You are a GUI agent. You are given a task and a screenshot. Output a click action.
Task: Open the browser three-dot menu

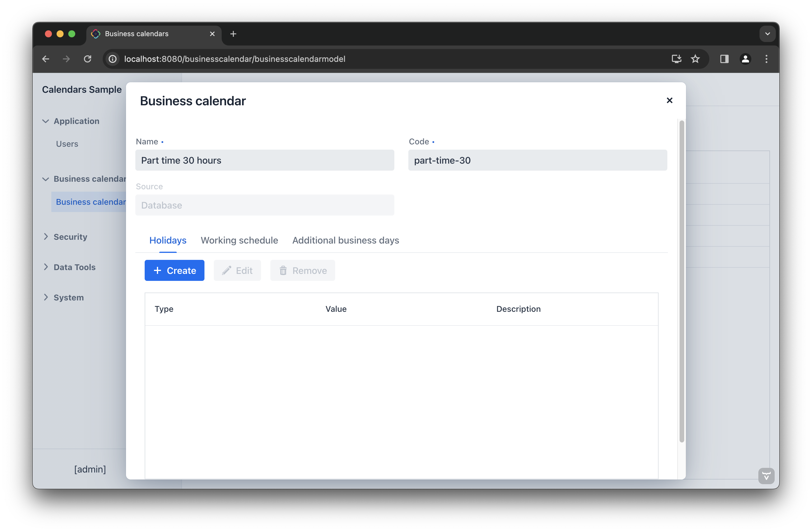tap(766, 59)
